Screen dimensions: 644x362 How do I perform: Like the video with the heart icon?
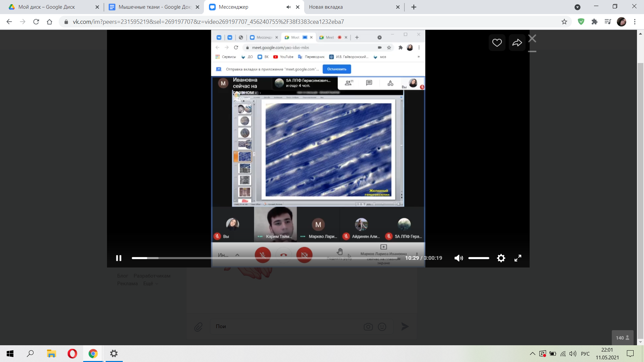497,43
